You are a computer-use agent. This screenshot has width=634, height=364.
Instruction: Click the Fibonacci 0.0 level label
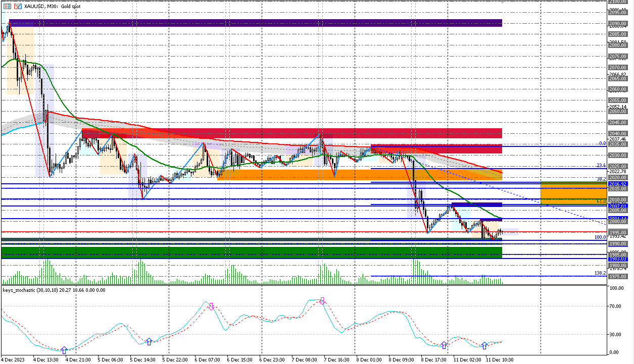[x=602, y=143]
